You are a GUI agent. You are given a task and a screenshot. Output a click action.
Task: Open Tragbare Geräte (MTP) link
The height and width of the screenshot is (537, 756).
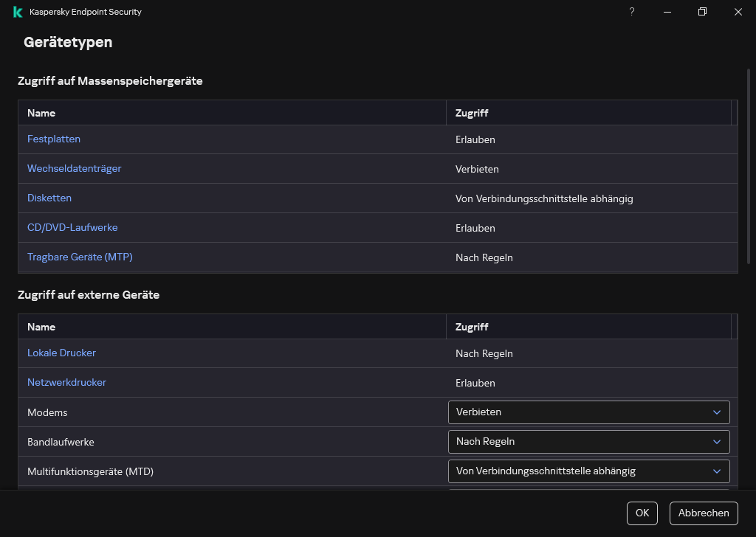(80, 257)
